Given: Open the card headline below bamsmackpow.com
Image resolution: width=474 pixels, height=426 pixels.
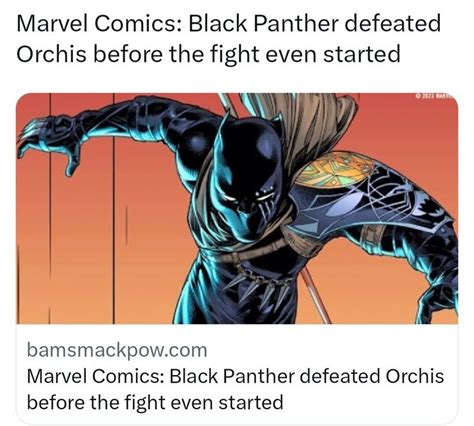Looking at the screenshot, I should coord(235,389).
